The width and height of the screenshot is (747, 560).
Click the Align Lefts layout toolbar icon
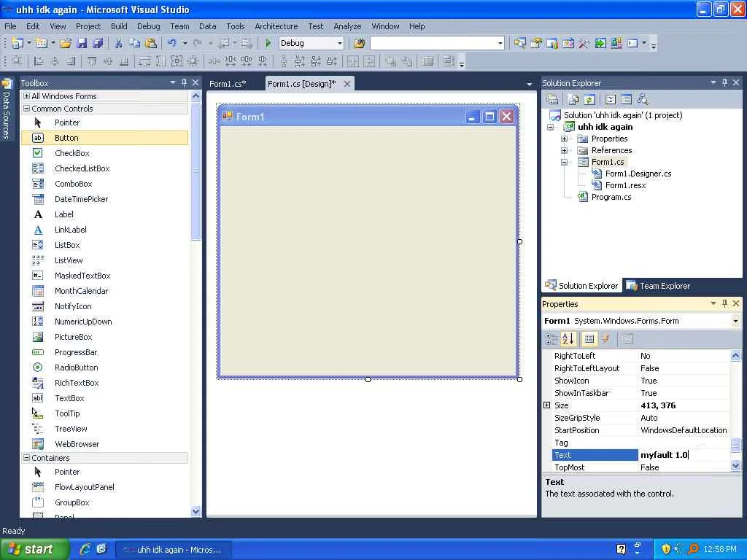[x=39, y=61]
